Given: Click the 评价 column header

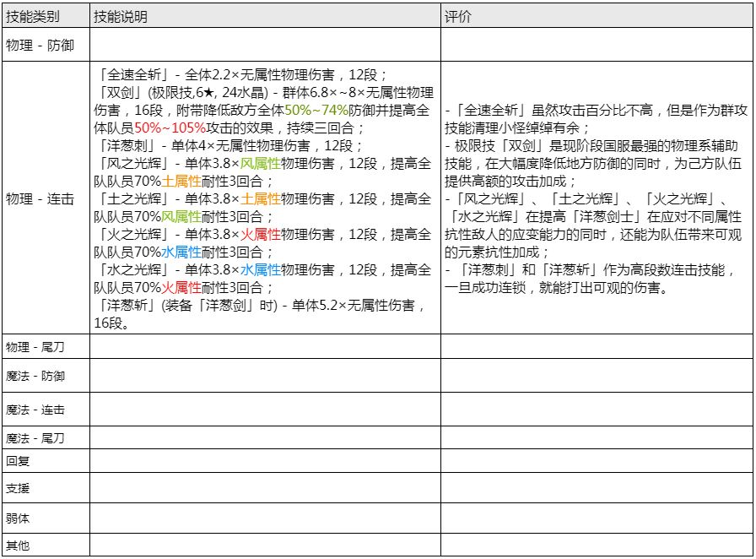Looking at the screenshot, I should point(597,15).
